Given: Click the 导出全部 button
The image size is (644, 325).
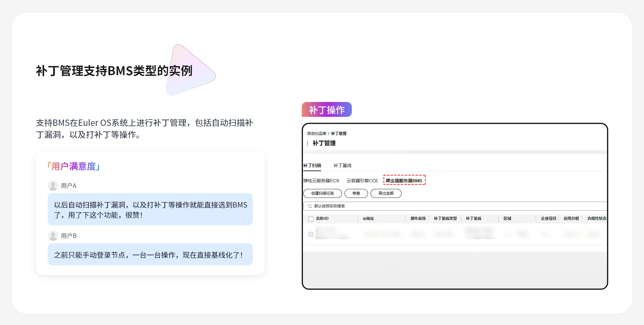Looking at the screenshot, I should 386,193.
